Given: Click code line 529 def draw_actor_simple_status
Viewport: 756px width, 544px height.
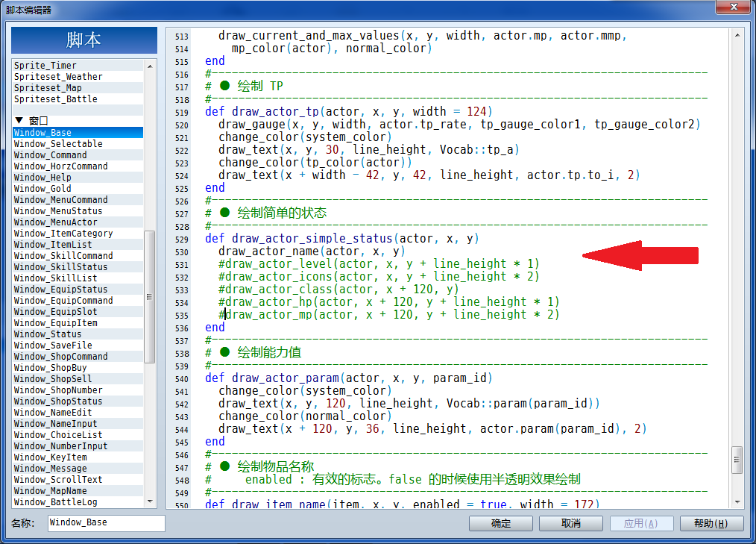Looking at the screenshot, I should tap(341, 239).
